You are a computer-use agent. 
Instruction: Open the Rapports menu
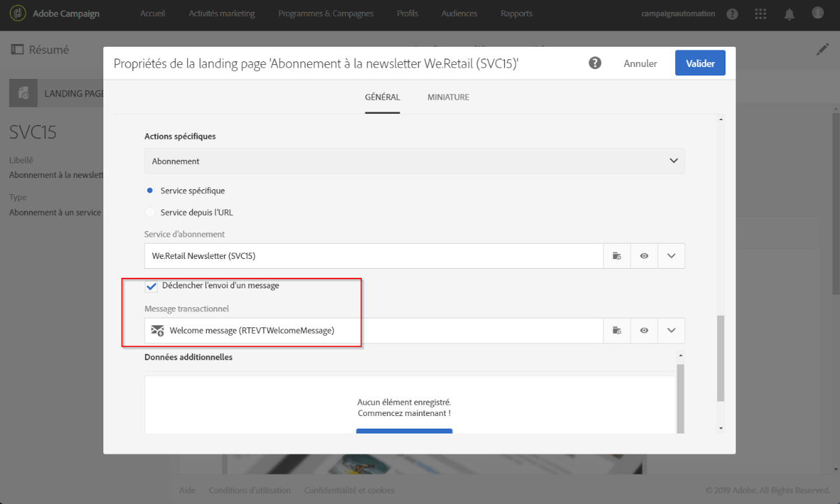tap(517, 14)
